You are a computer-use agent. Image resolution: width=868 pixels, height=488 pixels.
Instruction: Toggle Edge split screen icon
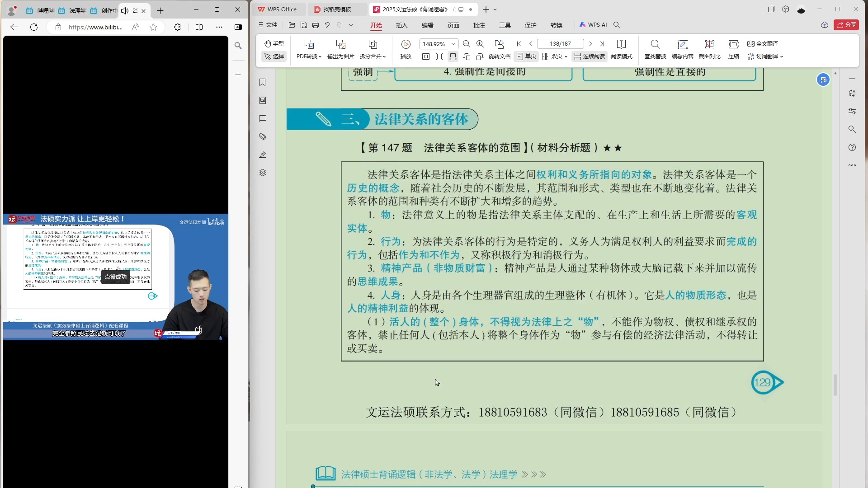(x=199, y=27)
